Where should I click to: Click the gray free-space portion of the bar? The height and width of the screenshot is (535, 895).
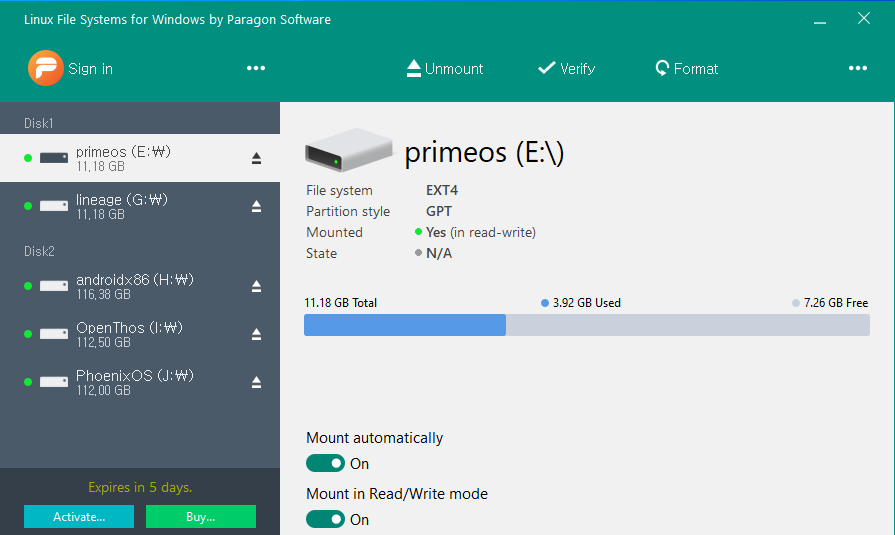point(688,325)
